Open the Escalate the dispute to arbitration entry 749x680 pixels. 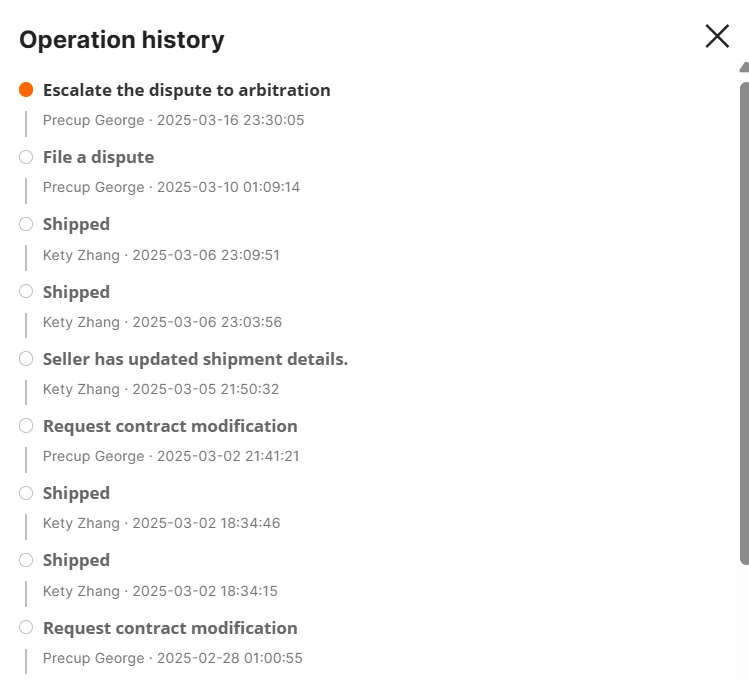tap(186, 90)
